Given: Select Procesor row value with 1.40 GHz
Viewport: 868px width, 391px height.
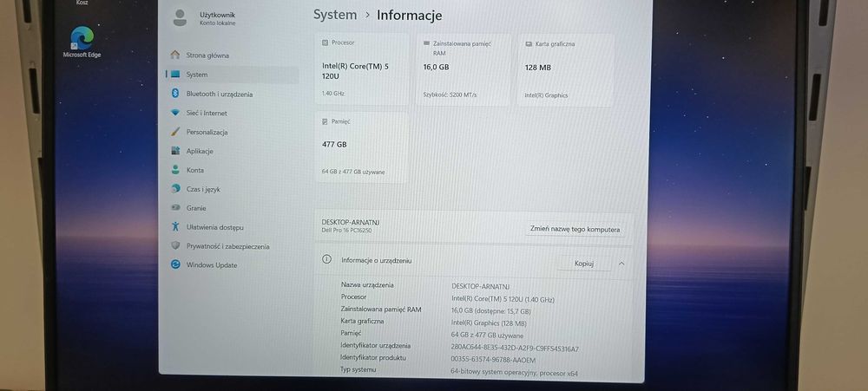Looking at the screenshot, I should click(x=503, y=299).
